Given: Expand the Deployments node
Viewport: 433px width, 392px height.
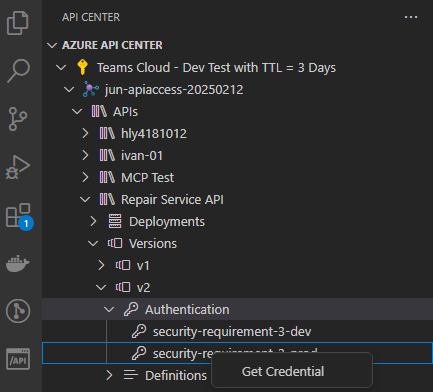Looking at the screenshot, I should pos(93,221).
